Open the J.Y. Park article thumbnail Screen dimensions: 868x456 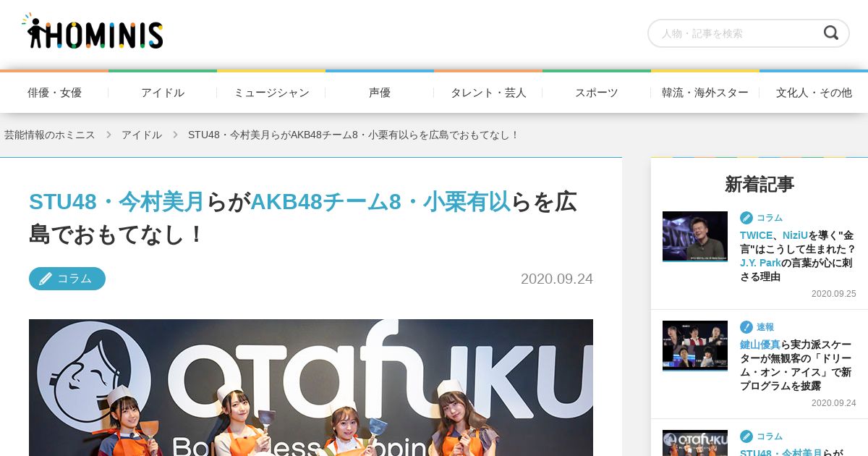pyautogui.click(x=695, y=236)
